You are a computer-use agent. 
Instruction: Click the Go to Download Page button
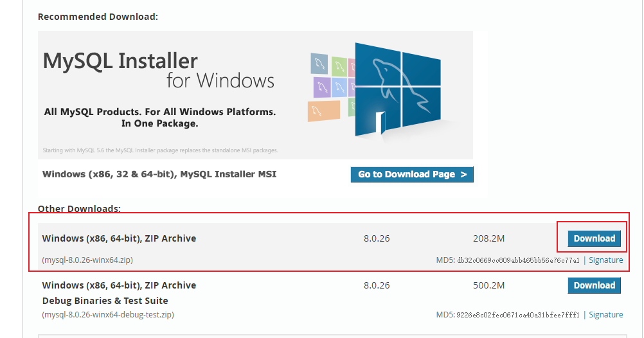click(412, 174)
